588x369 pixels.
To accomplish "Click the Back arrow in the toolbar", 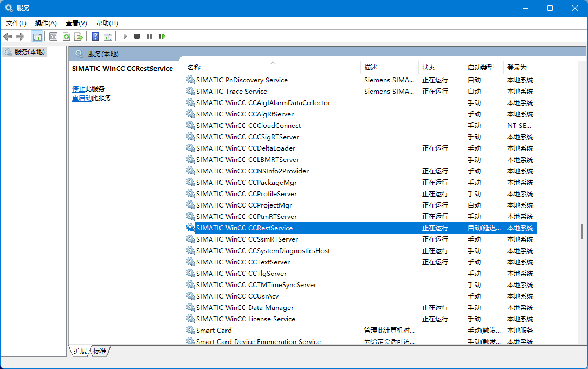I will (8, 36).
